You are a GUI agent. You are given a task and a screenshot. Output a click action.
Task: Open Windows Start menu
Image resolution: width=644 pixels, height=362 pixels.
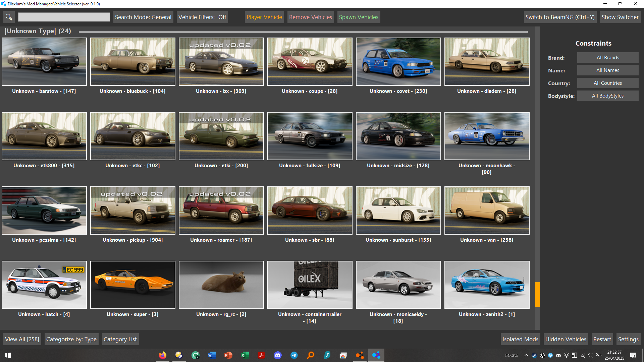pyautogui.click(x=8, y=355)
